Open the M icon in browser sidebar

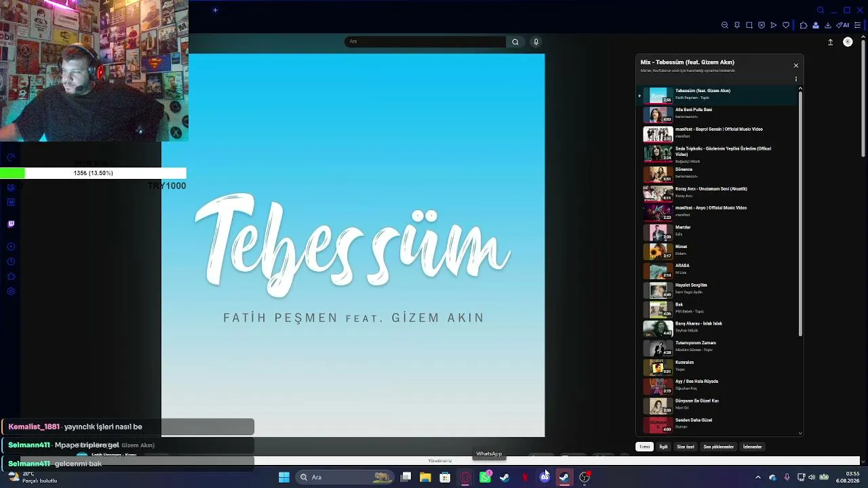coord(11,202)
